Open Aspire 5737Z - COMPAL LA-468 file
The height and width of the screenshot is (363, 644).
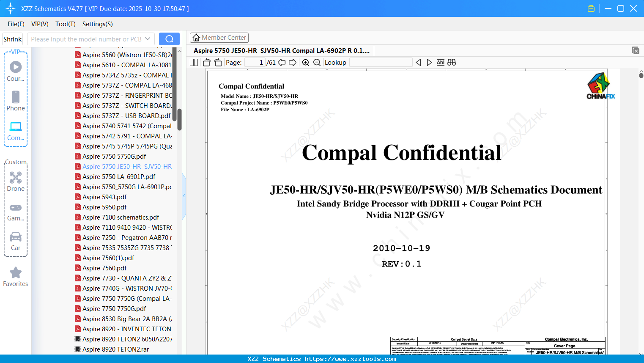(x=123, y=85)
